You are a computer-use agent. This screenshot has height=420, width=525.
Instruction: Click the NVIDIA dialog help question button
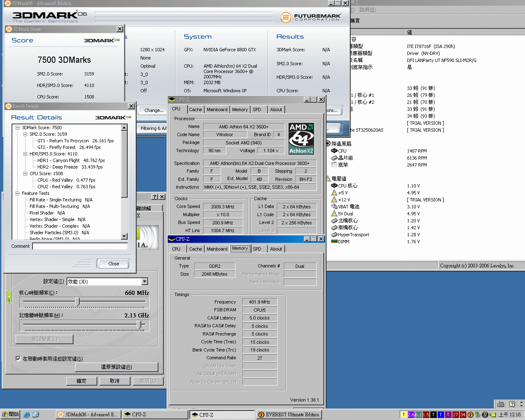(x=155, y=197)
